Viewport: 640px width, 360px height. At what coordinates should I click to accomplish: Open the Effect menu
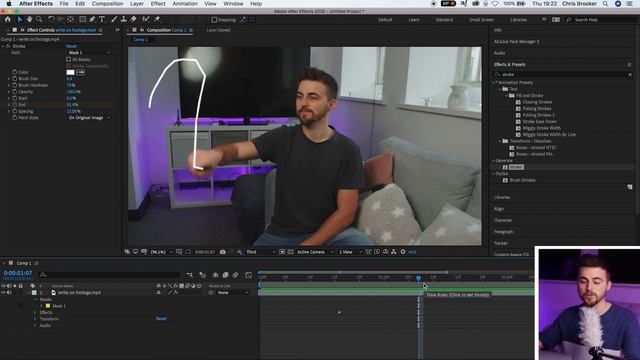pos(158,4)
